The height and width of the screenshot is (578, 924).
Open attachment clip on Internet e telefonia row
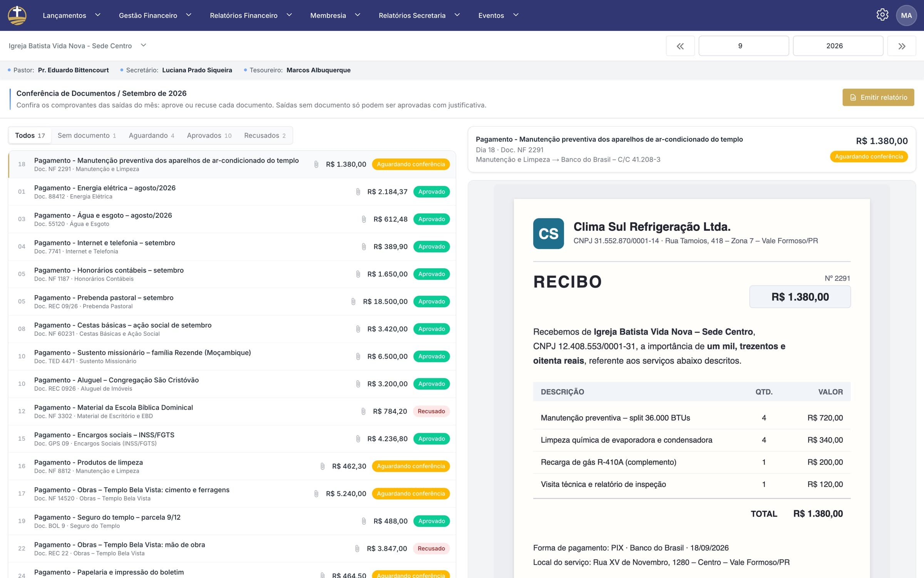pyautogui.click(x=364, y=247)
